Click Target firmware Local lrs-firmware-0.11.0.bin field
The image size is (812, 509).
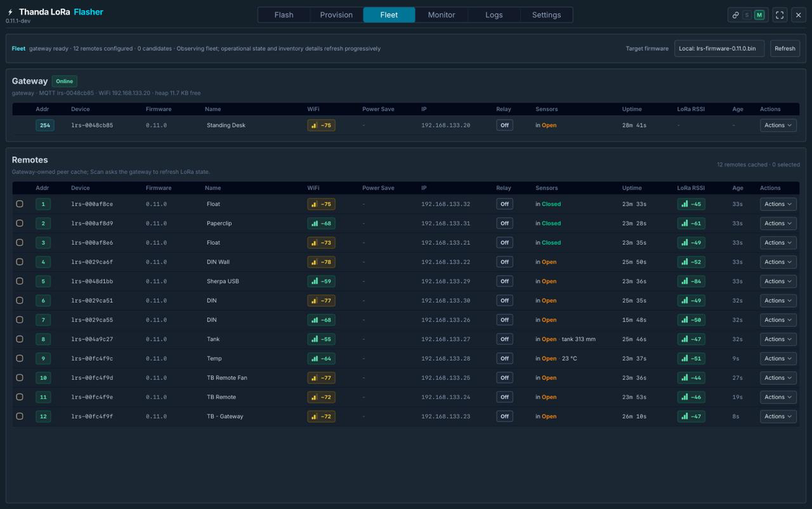tap(719, 49)
